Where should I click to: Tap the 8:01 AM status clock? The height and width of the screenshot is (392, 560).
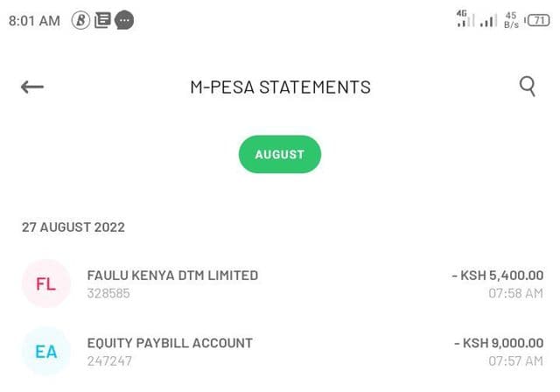[x=34, y=20]
